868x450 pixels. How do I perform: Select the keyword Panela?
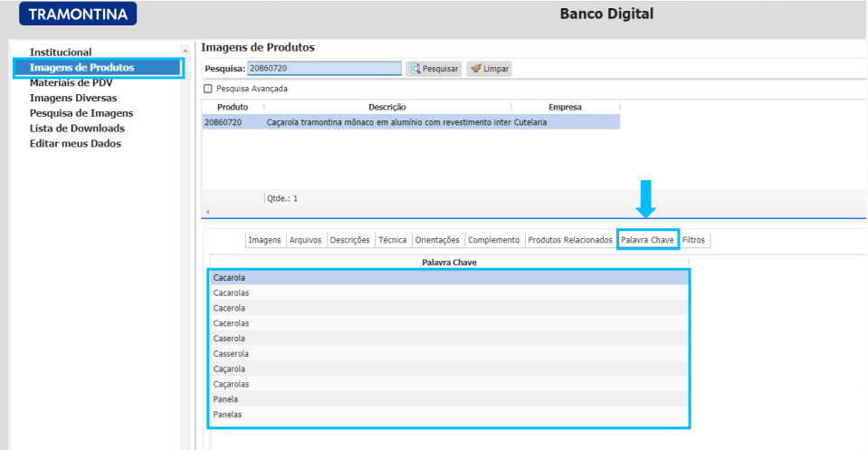pos(449,399)
